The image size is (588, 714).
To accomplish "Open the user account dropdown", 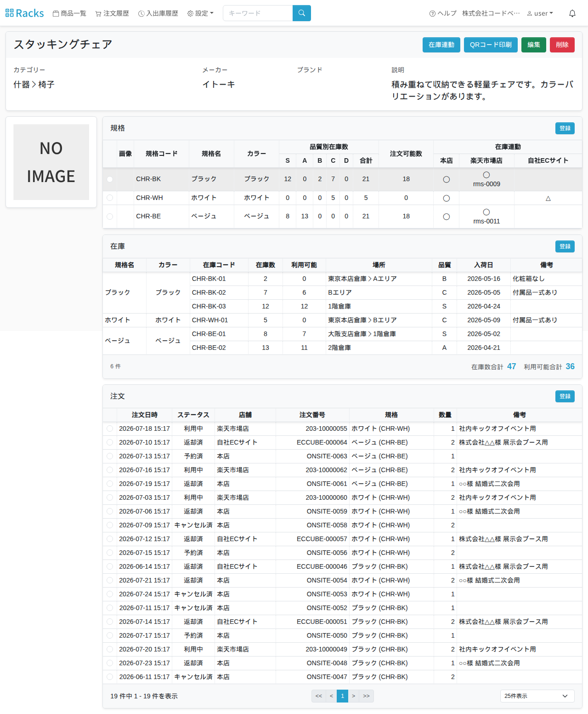I will [x=540, y=13].
